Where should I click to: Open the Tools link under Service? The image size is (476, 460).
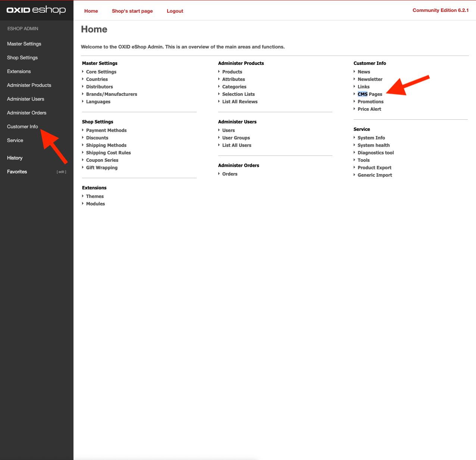coord(364,160)
